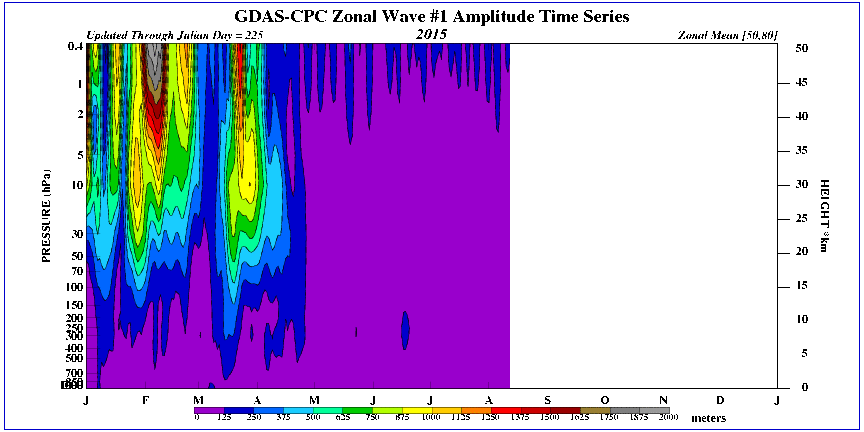Click the 'S' September month tick label
This screenshot has width=864, height=432.
[x=547, y=399]
